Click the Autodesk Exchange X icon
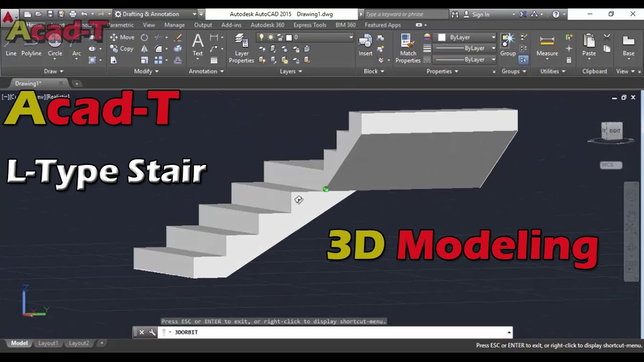 (x=523, y=14)
